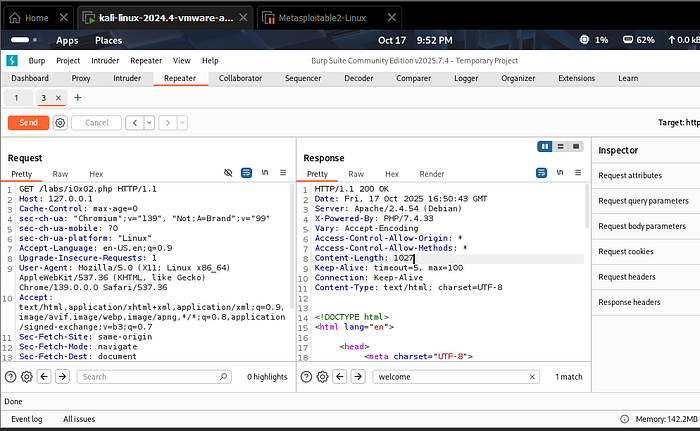Open the Kali Apps menu

click(67, 40)
